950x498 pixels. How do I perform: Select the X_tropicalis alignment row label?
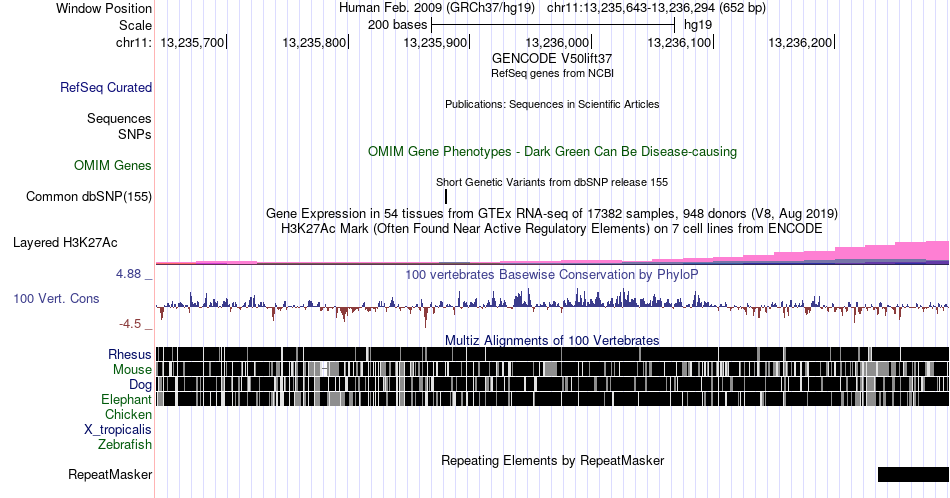coord(118,430)
